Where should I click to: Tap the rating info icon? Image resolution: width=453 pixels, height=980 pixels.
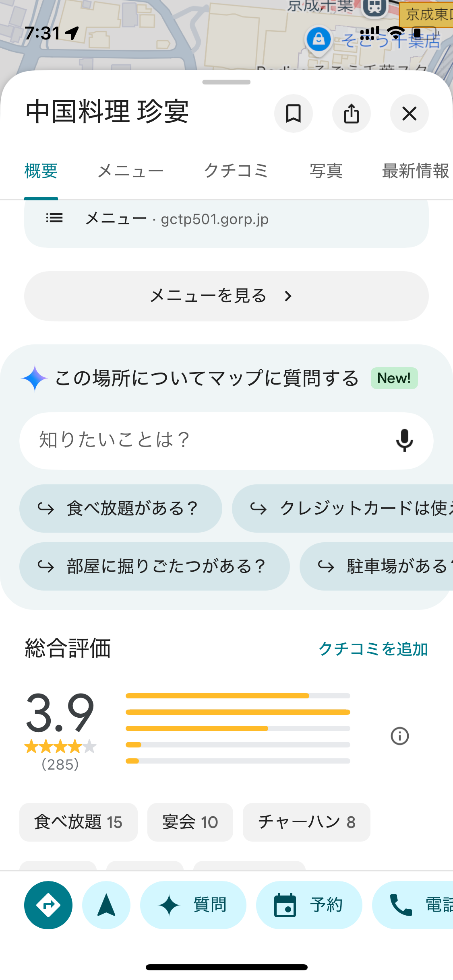(399, 736)
